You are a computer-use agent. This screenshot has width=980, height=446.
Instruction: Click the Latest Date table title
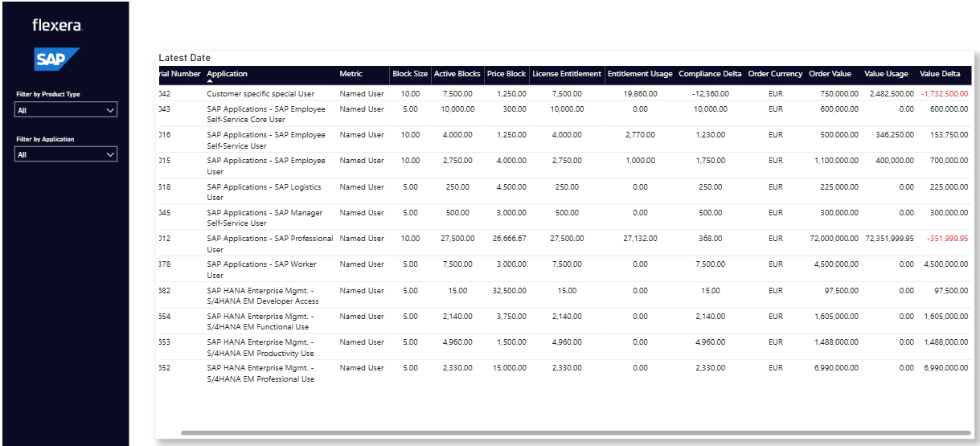tap(185, 58)
